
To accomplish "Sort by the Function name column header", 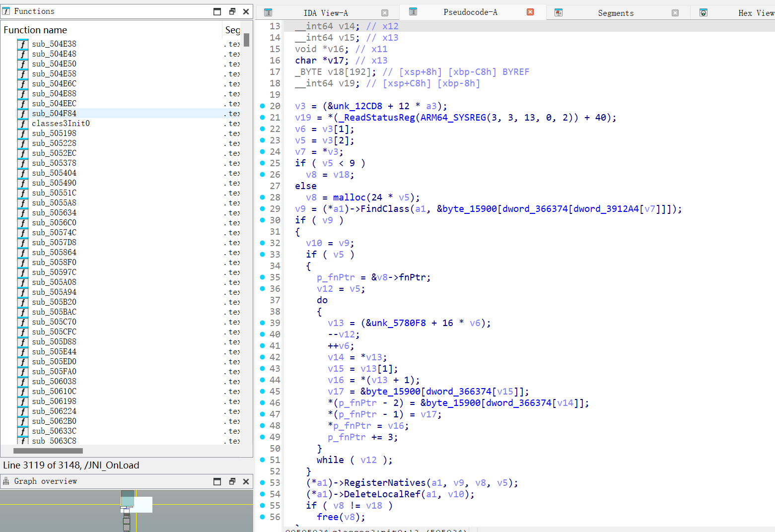I will 35,30.
